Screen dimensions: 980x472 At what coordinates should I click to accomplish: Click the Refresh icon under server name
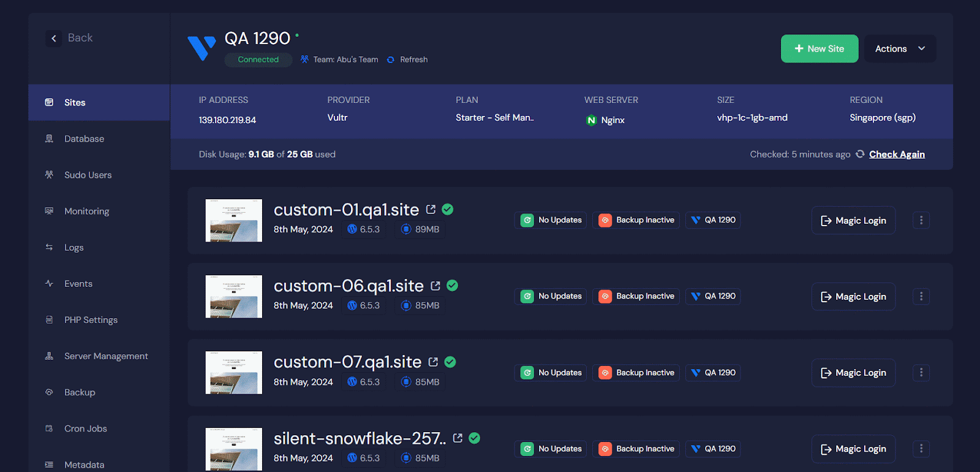[x=391, y=59]
